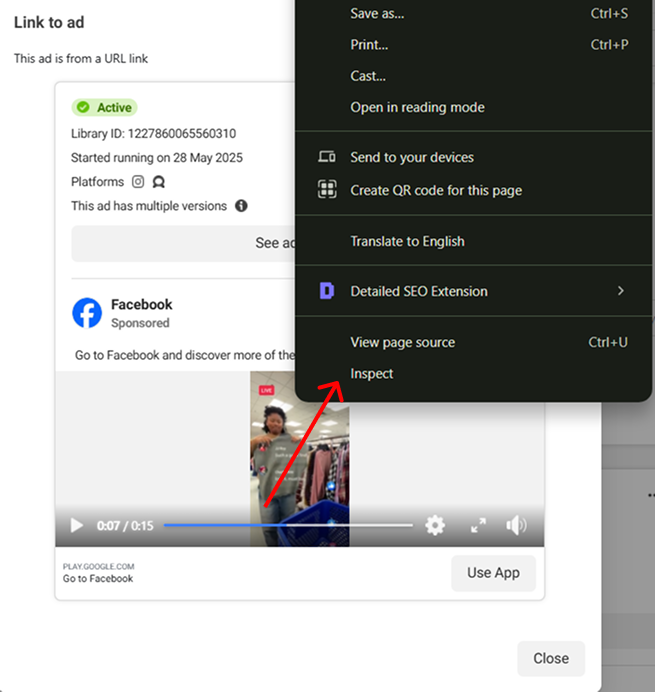Click the PLAY.GOOGLE.COM link text
Image resolution: width=655 pixels, height=692 pixels.
point(98,566)
